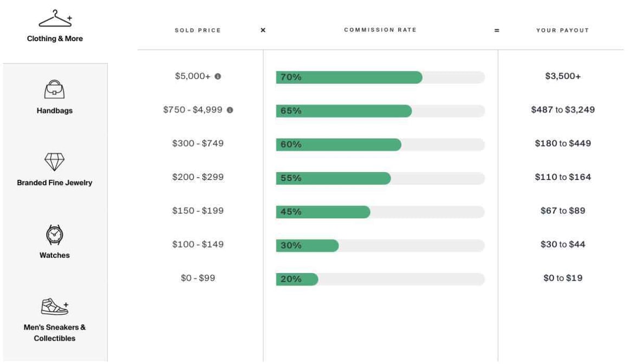Click the $300 - $749 price range
The height and width of the screenshot is (364, 630).
(x=198, y=144)
